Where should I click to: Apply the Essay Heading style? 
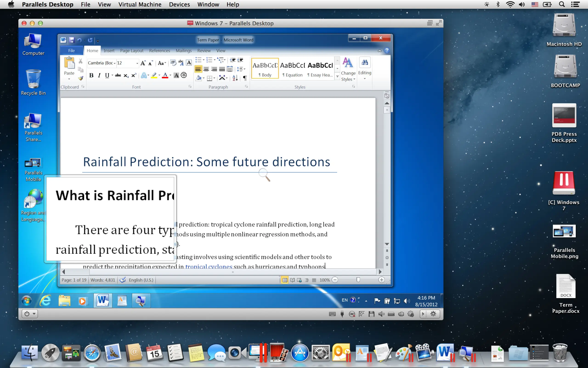point(320,68)
